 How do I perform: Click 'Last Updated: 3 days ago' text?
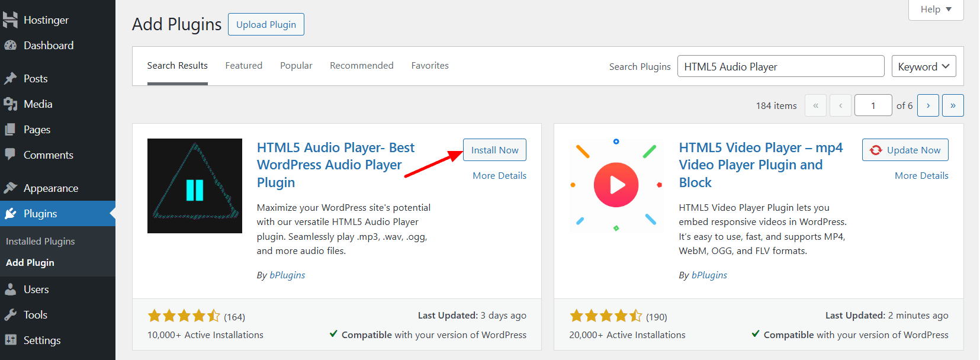pos(472,316)
